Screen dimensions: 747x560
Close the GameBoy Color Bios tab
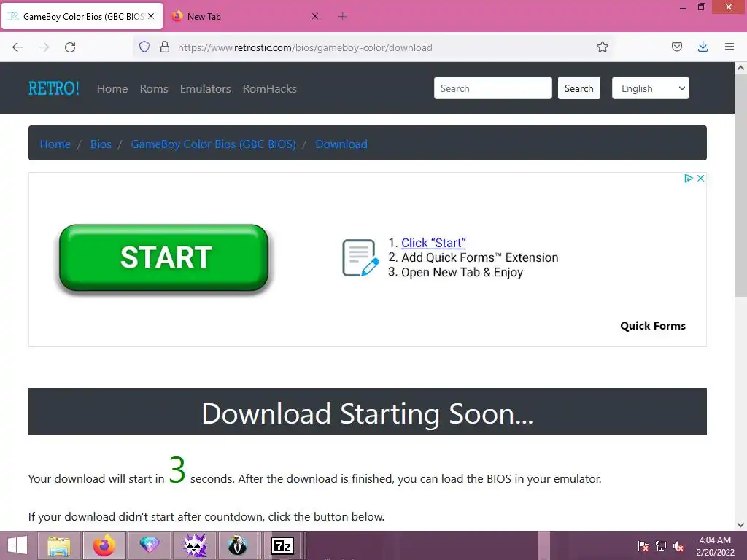[151, 16]
